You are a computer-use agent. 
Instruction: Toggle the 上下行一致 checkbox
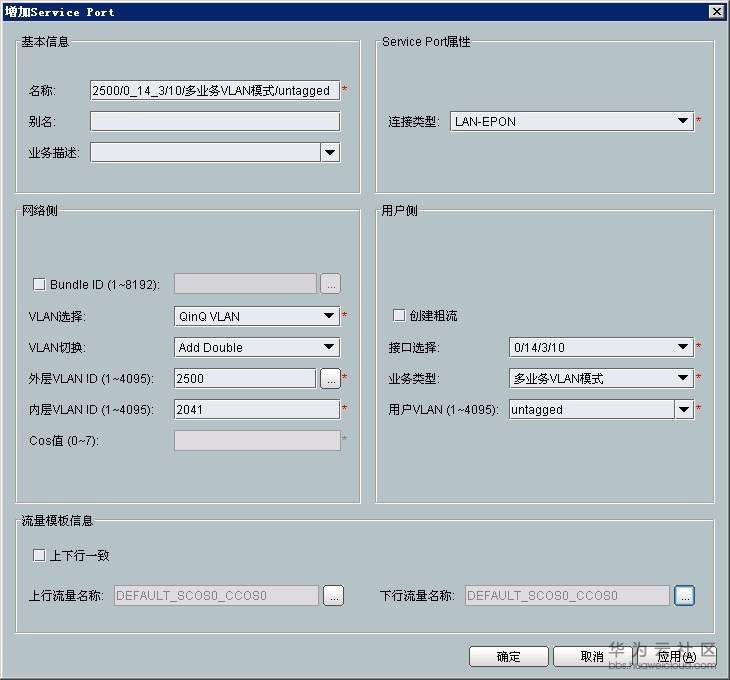[39, 555]
